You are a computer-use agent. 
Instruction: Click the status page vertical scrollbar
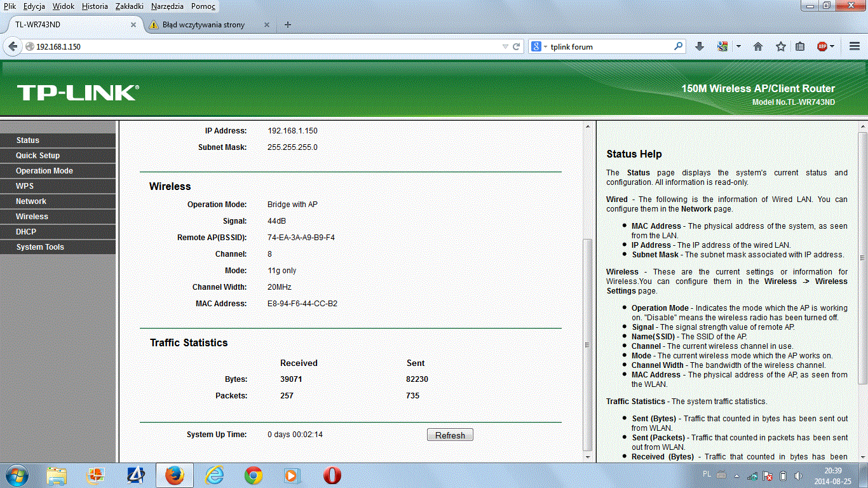pyautogui.click(x=587, y=343)
